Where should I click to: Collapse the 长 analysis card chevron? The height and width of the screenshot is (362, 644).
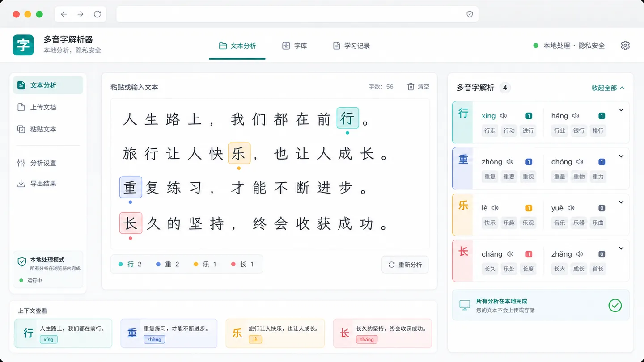click(621, 248)
